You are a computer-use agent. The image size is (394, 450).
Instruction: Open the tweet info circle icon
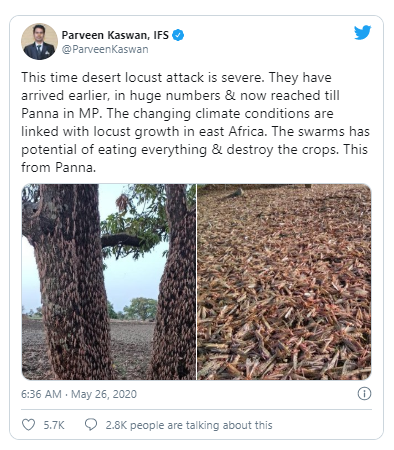click(364, 394)
